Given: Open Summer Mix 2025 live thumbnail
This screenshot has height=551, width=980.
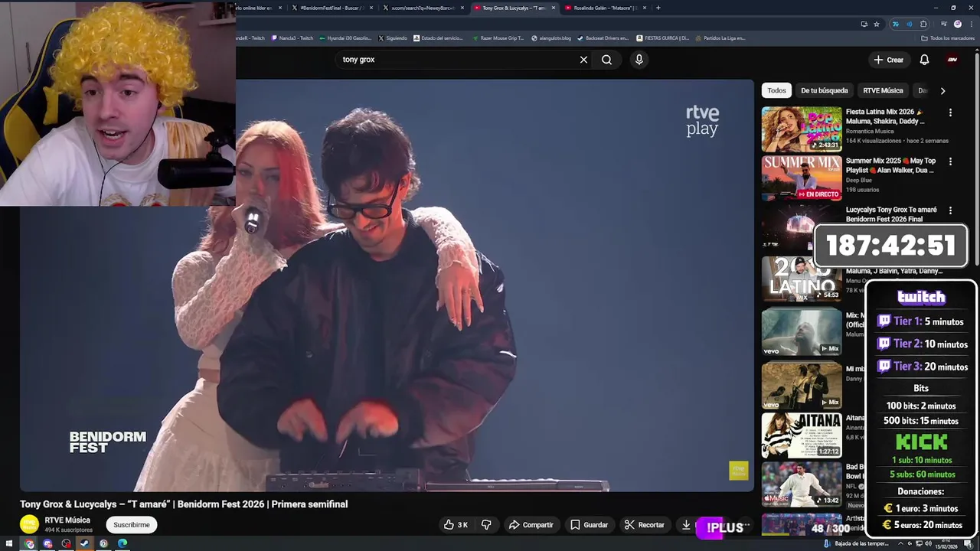Looking at the screenshot, I should 802,178.
